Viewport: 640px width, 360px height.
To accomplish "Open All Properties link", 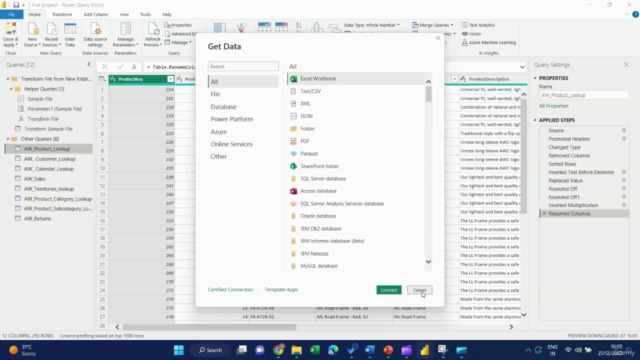I will point(553,106).
